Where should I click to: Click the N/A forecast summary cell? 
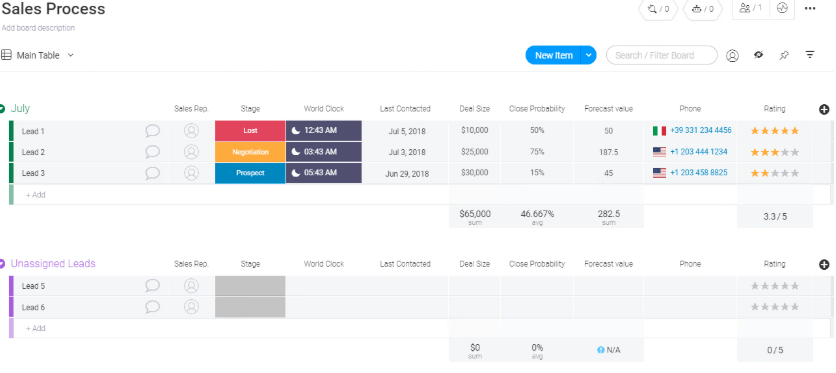point(608,350)
